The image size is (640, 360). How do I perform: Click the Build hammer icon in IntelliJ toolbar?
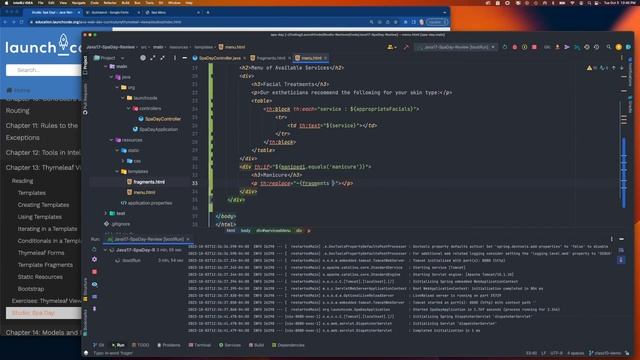[x=406, y=47]
